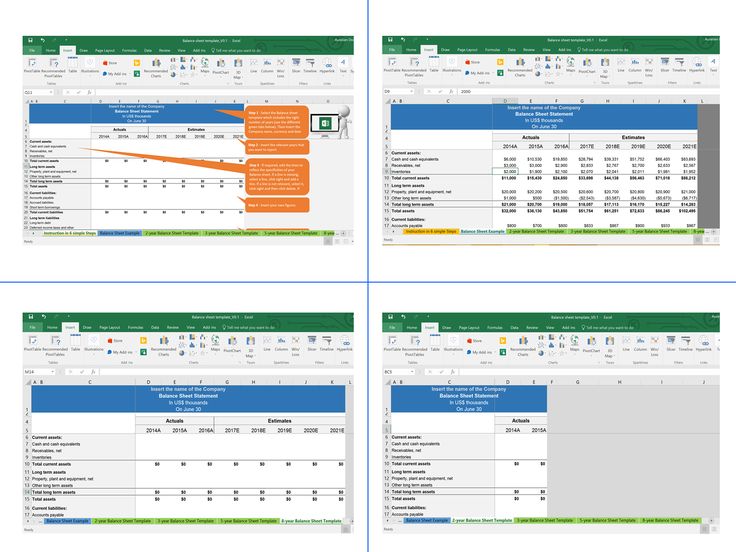Image resolution: width=736 pixels, height=552 pixels.
Task: Click 'Actuals' header cell in the 2-year template window
Action: 521,421
